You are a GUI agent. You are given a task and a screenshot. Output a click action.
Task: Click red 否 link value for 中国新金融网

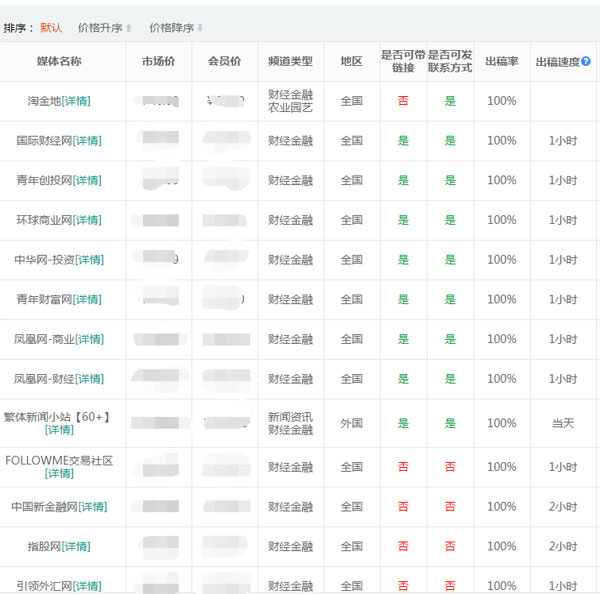tap(403, 507)
